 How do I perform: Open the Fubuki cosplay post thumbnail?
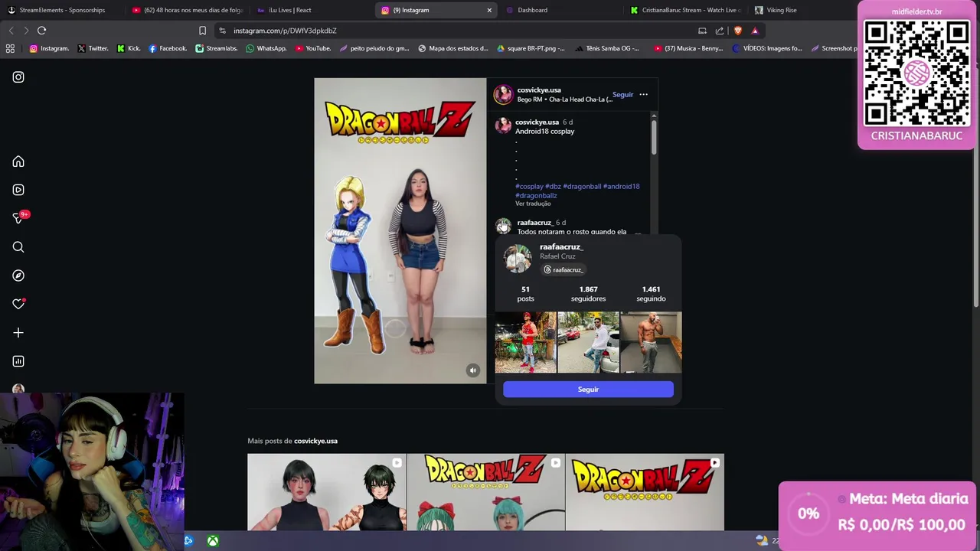tap(327, 492)
